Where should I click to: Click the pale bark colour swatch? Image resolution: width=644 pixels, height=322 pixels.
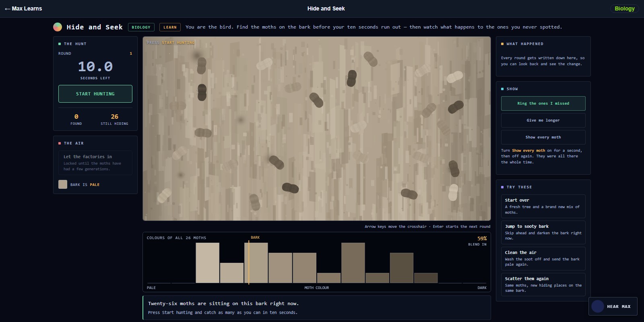coord(63,184)
